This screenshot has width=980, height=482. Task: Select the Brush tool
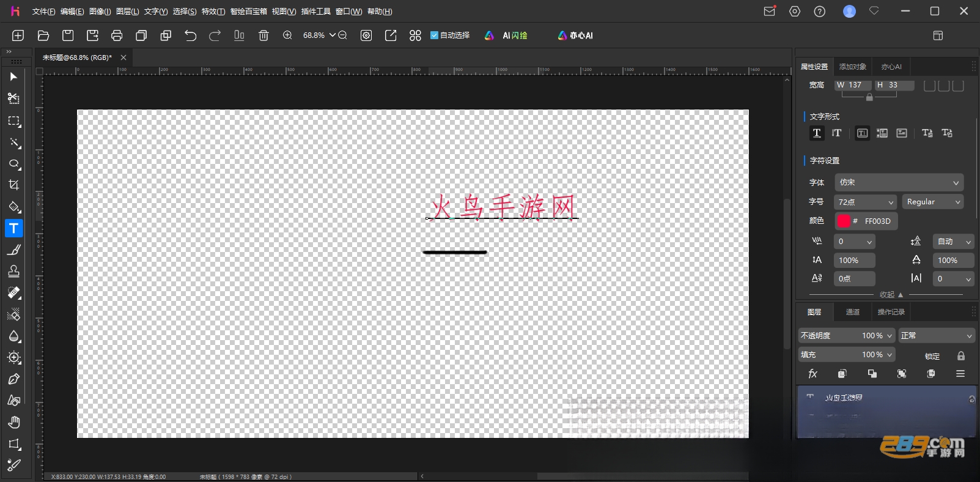(13, 250)
